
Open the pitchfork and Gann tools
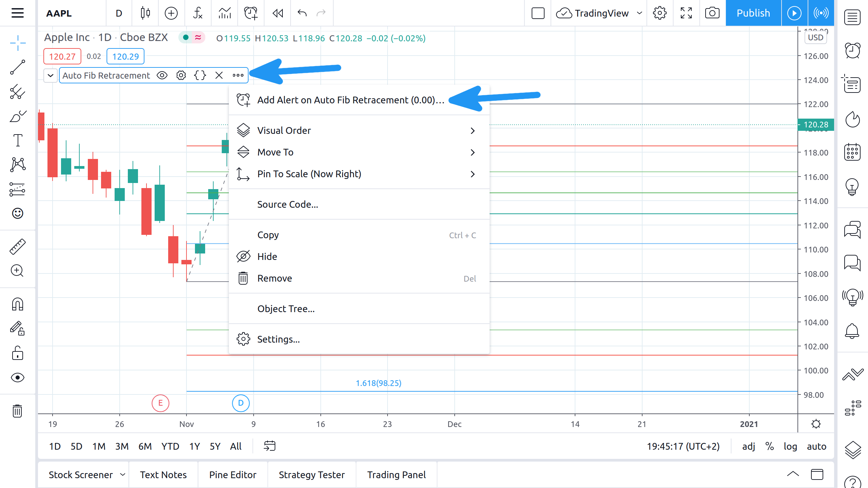(x=18, y=91)
